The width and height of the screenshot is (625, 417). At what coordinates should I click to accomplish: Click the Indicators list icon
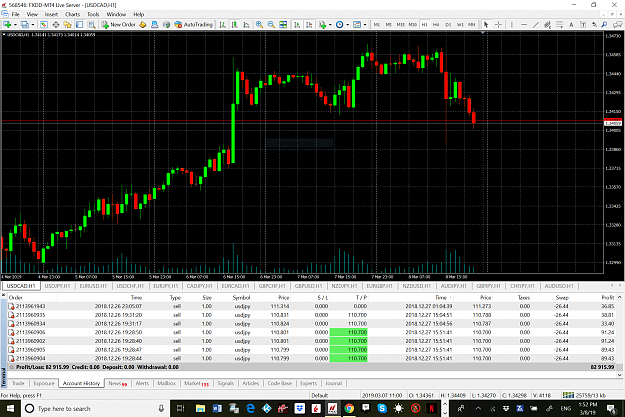[x=322, y=25]
